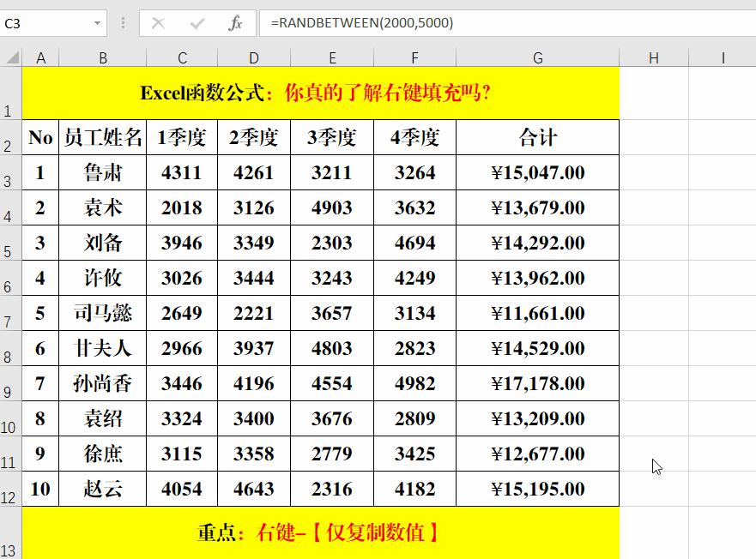Select the cell with value 4311

pyautogui.click(x=181, y=172)
